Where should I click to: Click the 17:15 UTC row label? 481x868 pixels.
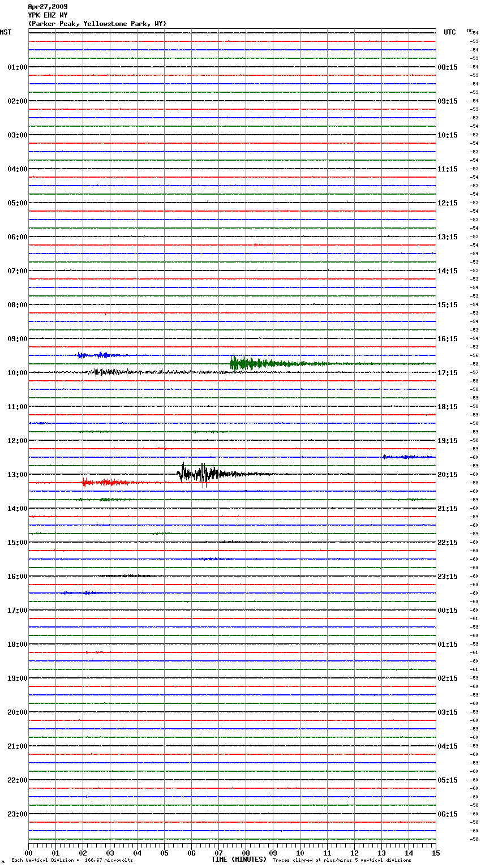448,373
